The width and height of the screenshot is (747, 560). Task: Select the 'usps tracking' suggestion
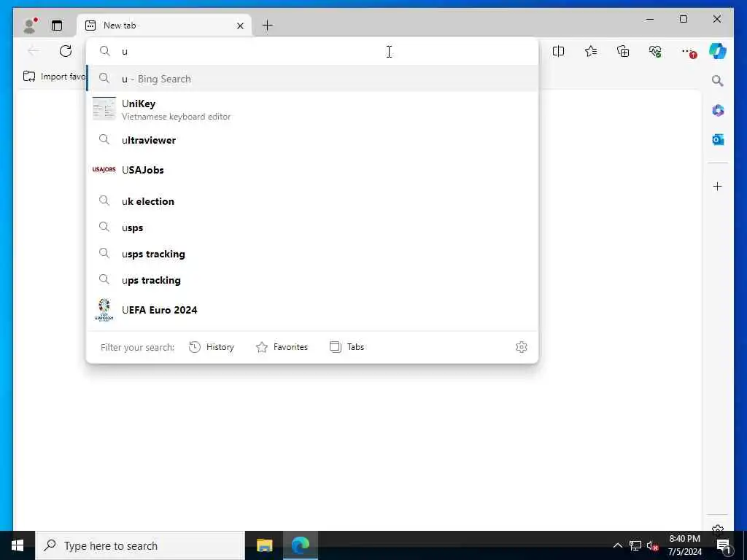coord(312,254)
